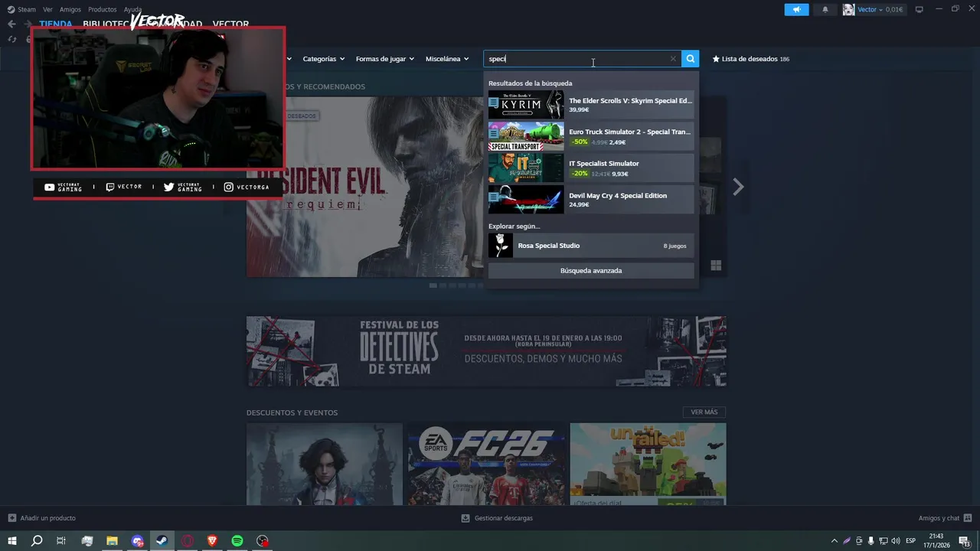Select IT Specialist Simulator search result

point(591,168)
